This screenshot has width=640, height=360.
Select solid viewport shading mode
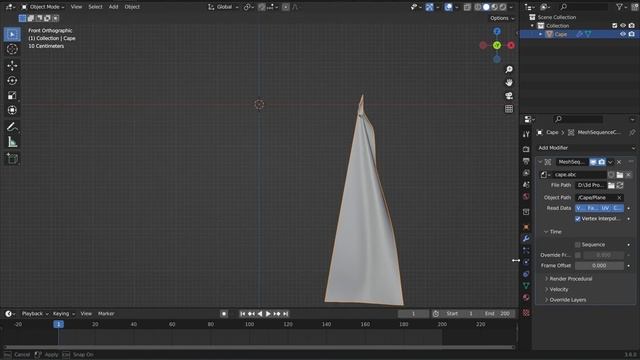tap(486, 7)
